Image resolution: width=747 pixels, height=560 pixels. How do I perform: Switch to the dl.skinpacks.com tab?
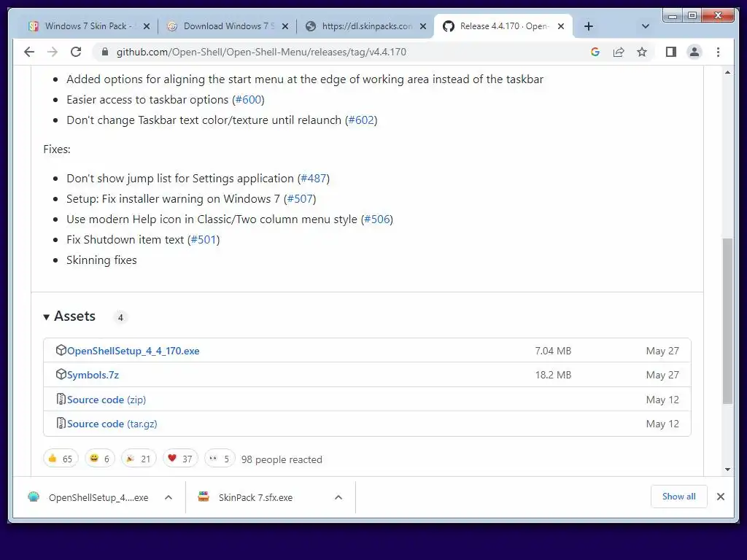(x=365, y=26)
